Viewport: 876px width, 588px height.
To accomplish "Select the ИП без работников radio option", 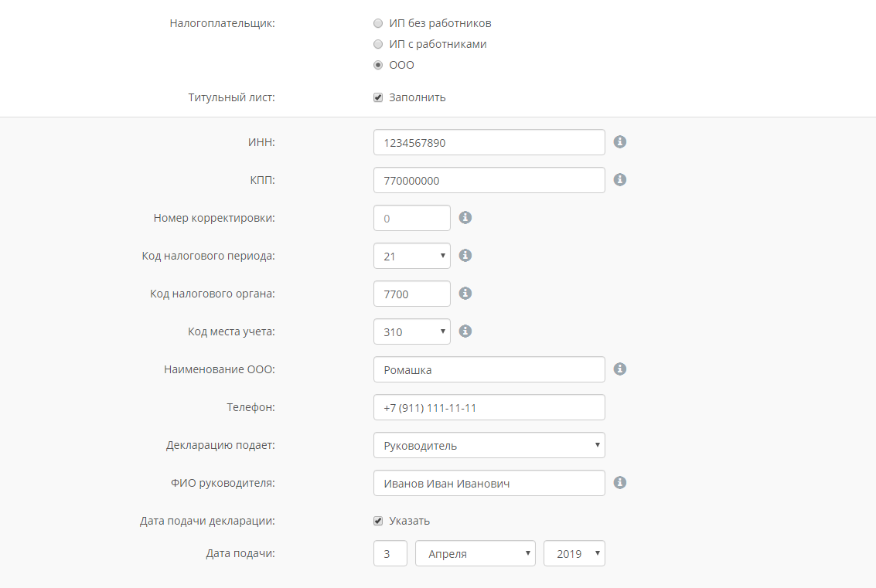I will (x=378, y=23).
